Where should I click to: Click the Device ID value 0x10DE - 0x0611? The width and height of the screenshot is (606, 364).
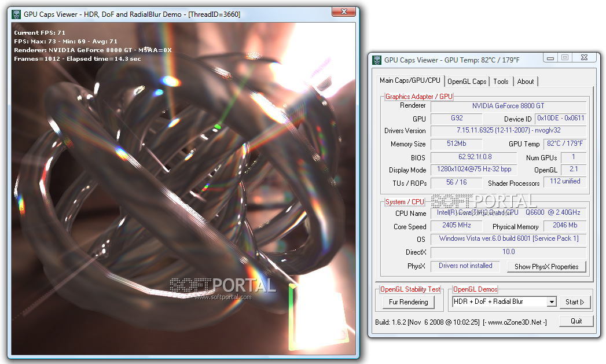[x=560, y=119]
